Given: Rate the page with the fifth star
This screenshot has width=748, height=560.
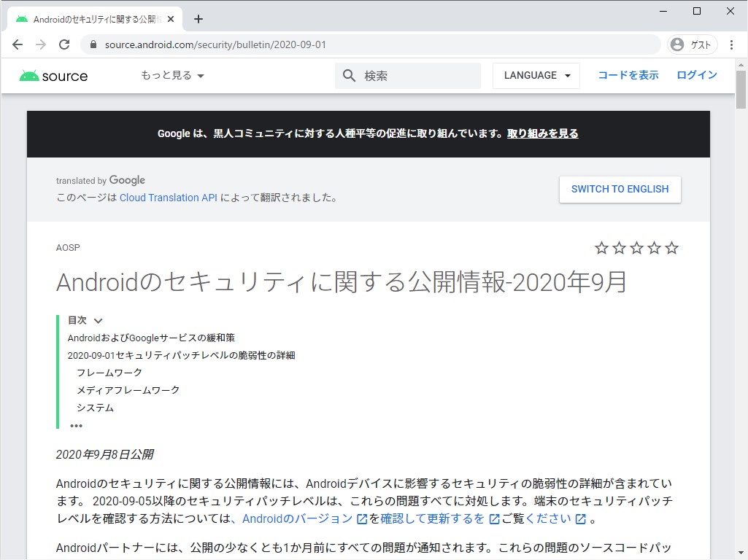Looking at the screenshot, I should point(672,248).
